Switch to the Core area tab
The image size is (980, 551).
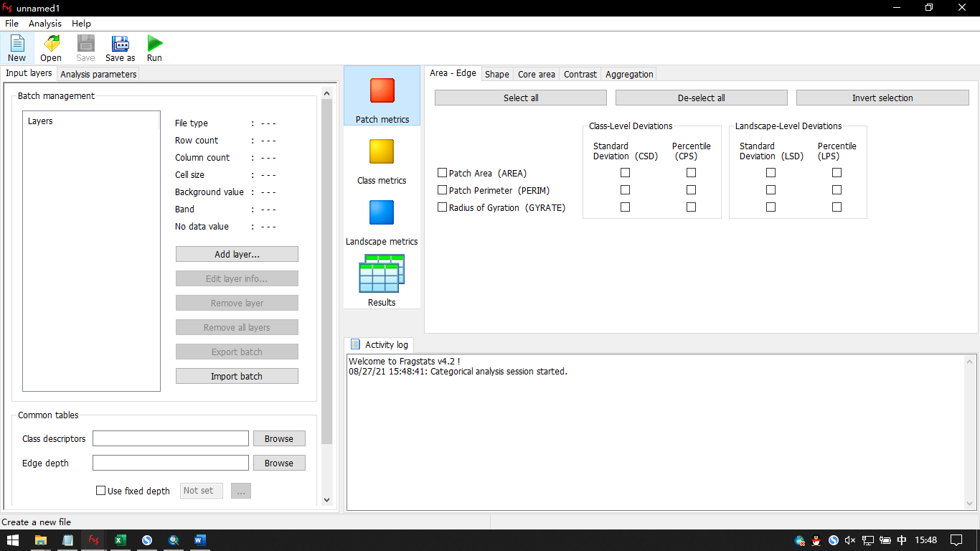[x=537, y=74]
